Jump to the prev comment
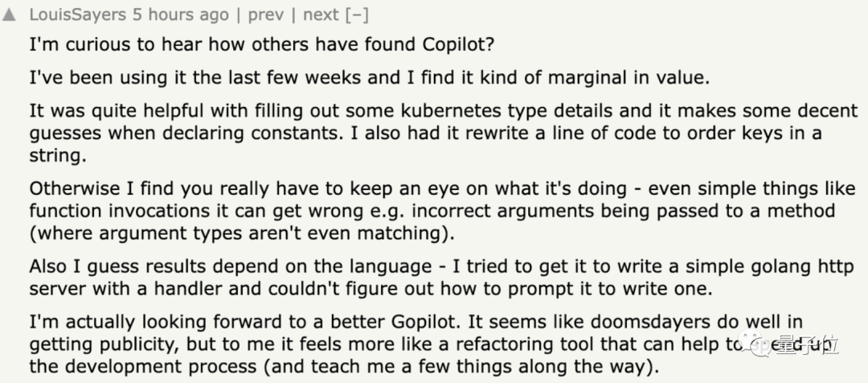The width and height of the screenshot is (868, 383). [264, 15]
